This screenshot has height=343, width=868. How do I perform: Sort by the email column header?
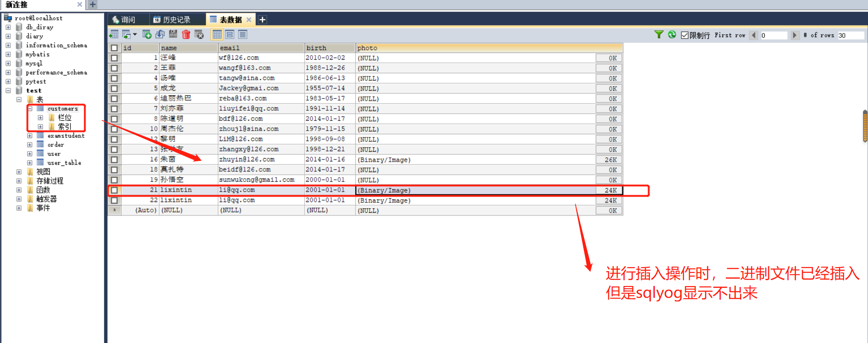261,48
